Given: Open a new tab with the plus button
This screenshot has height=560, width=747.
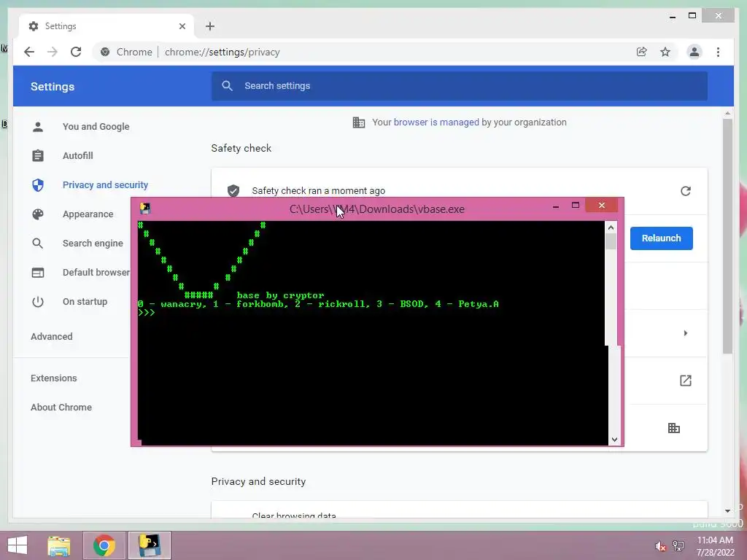Looking at the screenshot, I should pyautogui.click(x=210, y=26).
